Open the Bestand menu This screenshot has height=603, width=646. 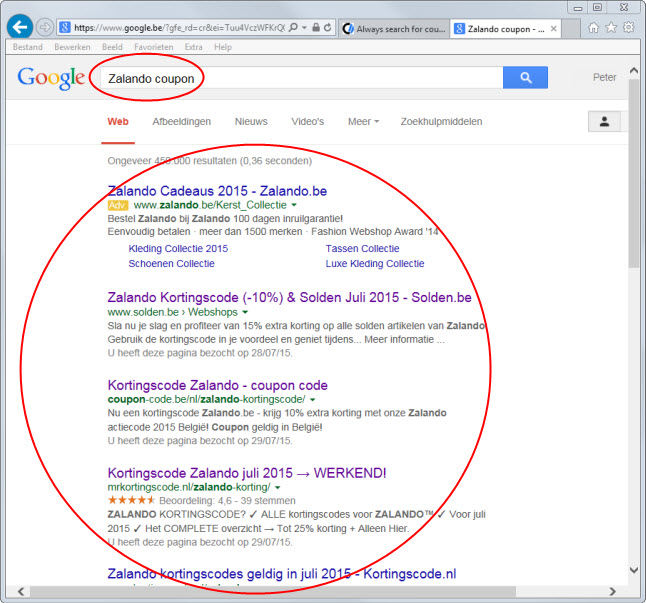click(x=28, y=47)
